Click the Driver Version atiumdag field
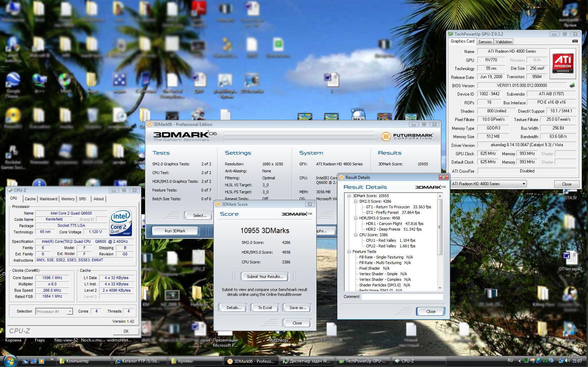 pyautogui.click(x=527, y=145)
